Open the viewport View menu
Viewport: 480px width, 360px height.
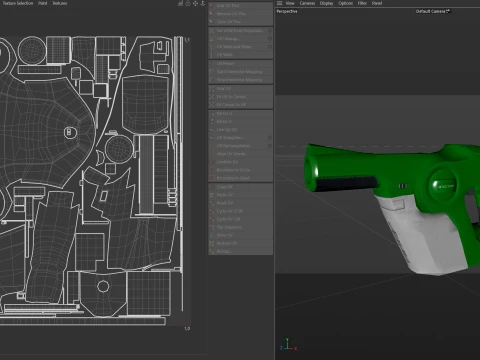[x=290, y=3]
